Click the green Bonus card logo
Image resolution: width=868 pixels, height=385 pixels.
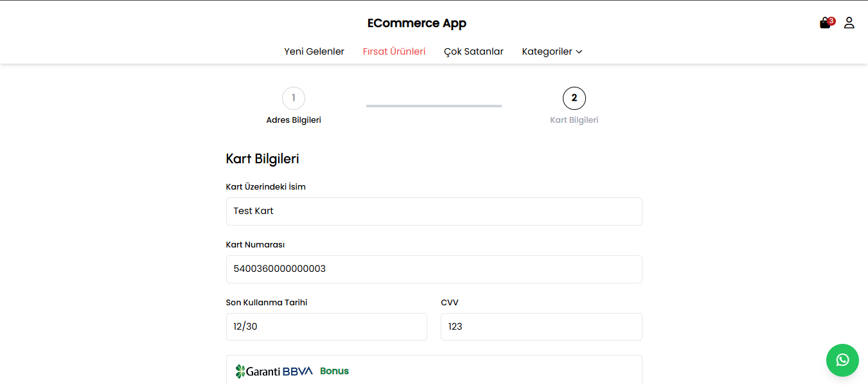pyautogui.click(x=334, y=371)
